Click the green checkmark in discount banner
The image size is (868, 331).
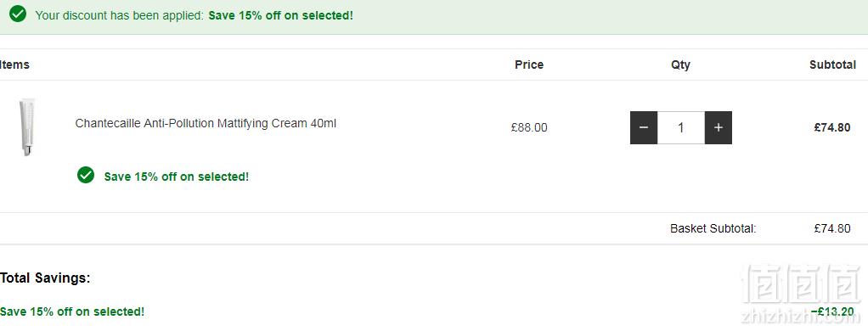point(18,14)
